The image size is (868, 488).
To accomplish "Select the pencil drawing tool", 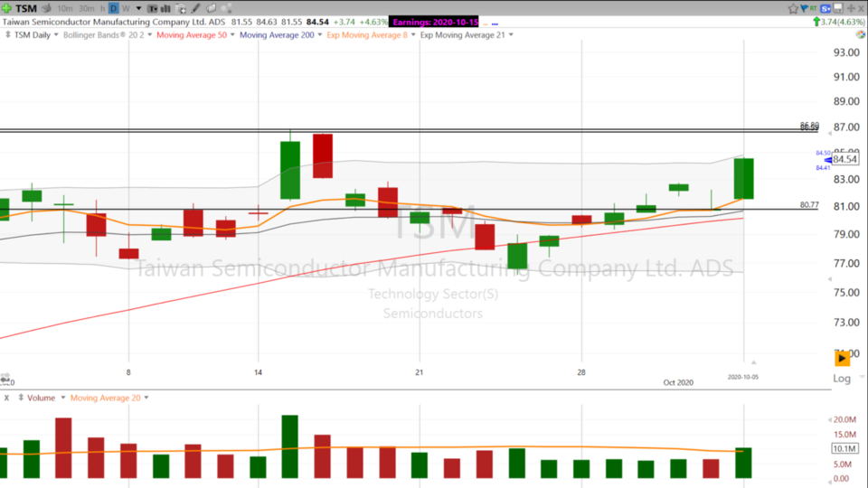I will pos(195,8).
